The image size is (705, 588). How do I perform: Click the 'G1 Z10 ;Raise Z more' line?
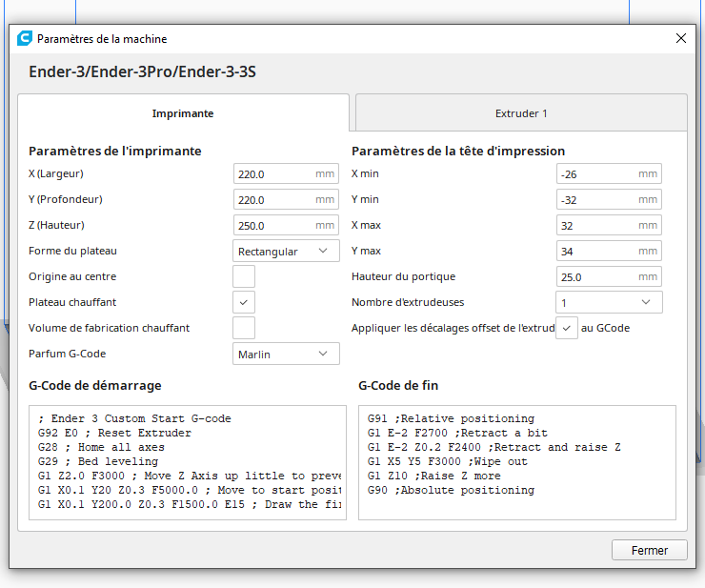[x=433, y=476]
